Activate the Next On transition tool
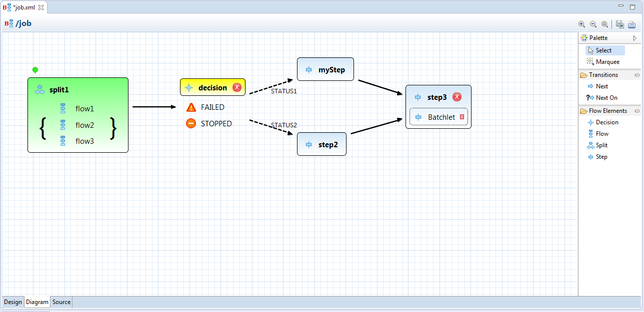644x312 pixels. (x=606, y=98)
